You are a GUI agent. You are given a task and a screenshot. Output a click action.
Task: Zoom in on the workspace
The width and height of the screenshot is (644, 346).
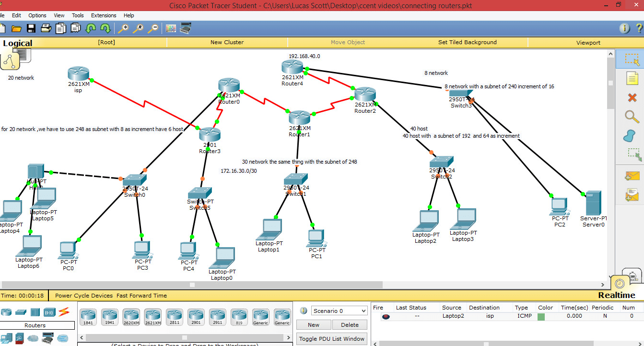pyautogui.click(x=123, y=28)
